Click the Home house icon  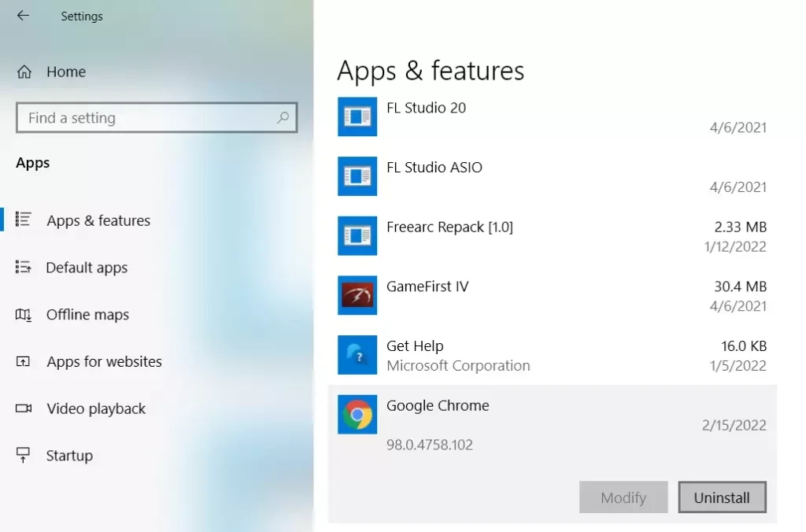(x=24, y=72)
